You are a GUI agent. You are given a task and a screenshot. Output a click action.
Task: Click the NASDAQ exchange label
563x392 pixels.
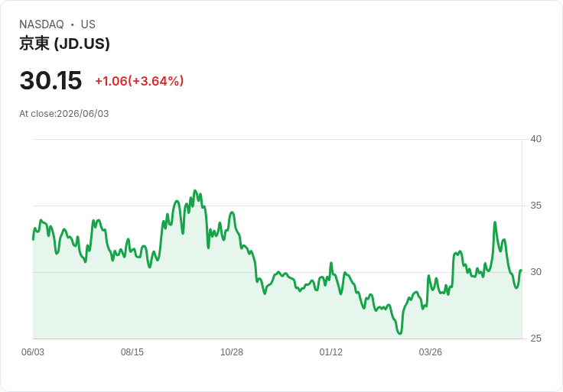(41, 24)
